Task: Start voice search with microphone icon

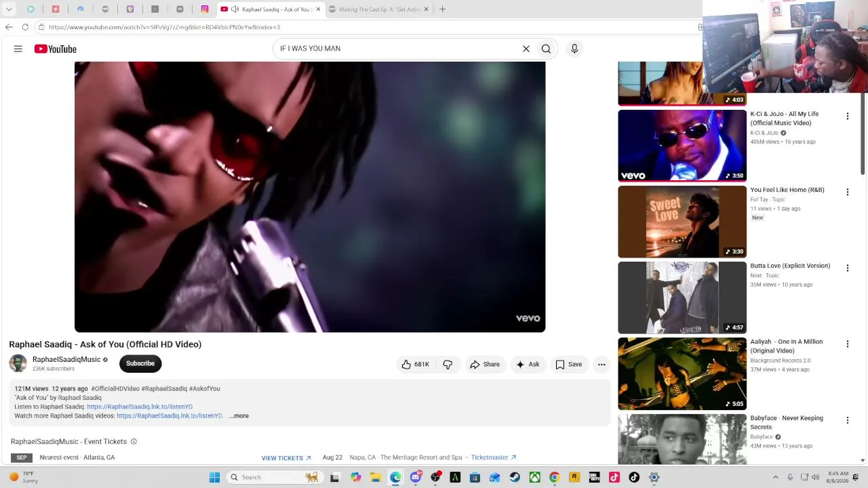Action: tap(574, 49)
